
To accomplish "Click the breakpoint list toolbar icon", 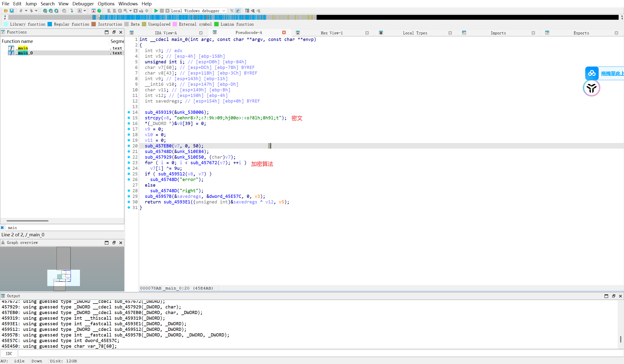I will point(247,11).
